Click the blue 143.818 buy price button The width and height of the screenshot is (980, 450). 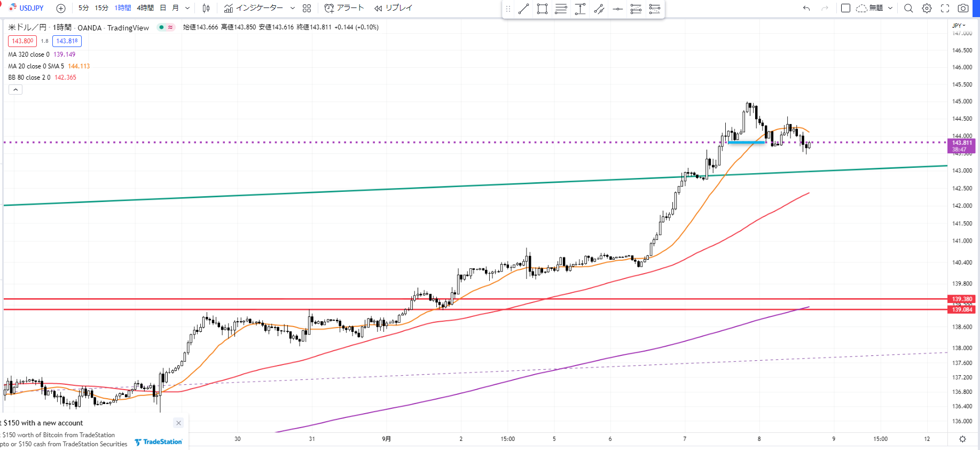pyautogui.click(x=67, y=41)
